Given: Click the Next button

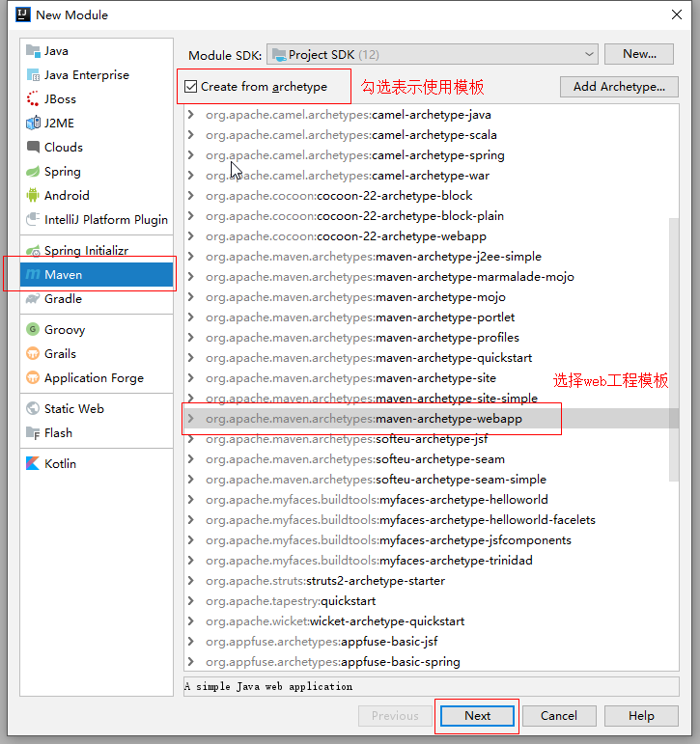Looking at the screenshot, I should 477,715.
